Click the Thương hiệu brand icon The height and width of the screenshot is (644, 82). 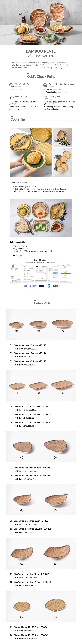tap(46, 97)
